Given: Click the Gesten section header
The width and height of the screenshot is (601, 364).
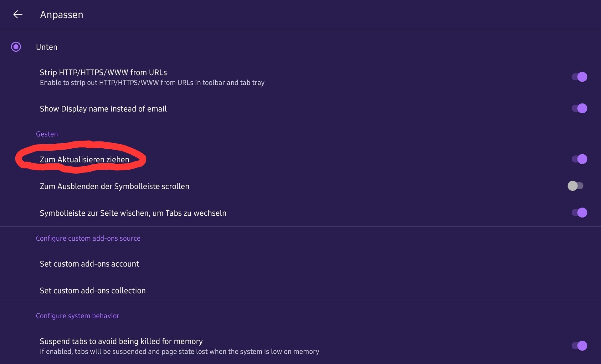Looking at the screenshot, I should coord(47,134).
